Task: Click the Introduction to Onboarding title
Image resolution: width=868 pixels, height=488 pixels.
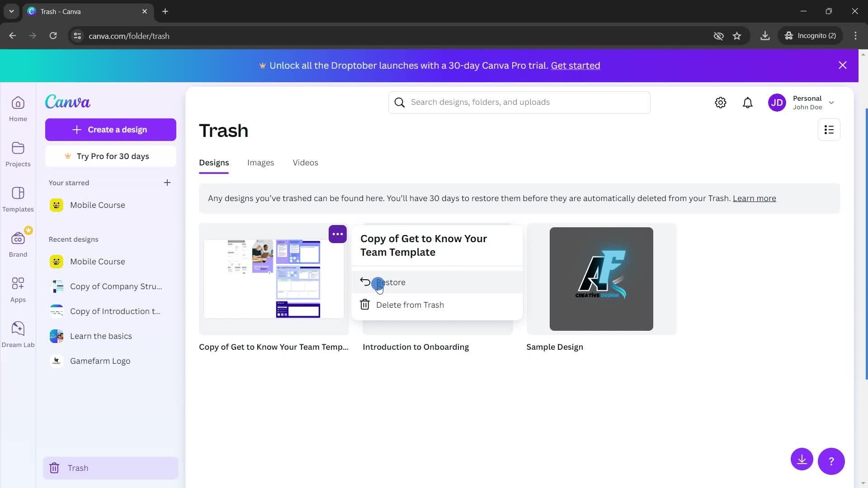Action: tap(415, 347)
